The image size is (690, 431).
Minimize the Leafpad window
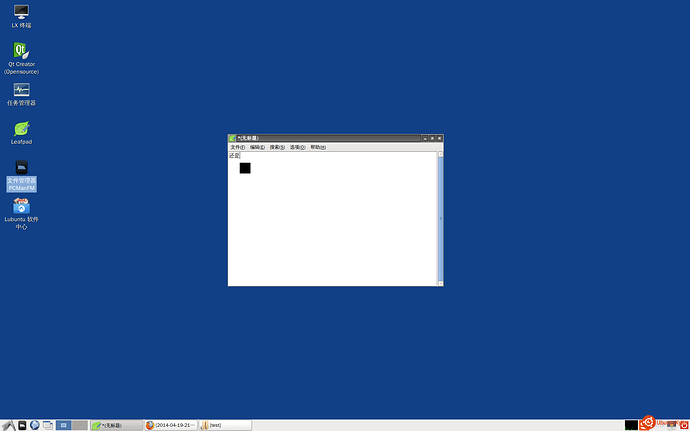pyautogui.click(x=425, y=138)
